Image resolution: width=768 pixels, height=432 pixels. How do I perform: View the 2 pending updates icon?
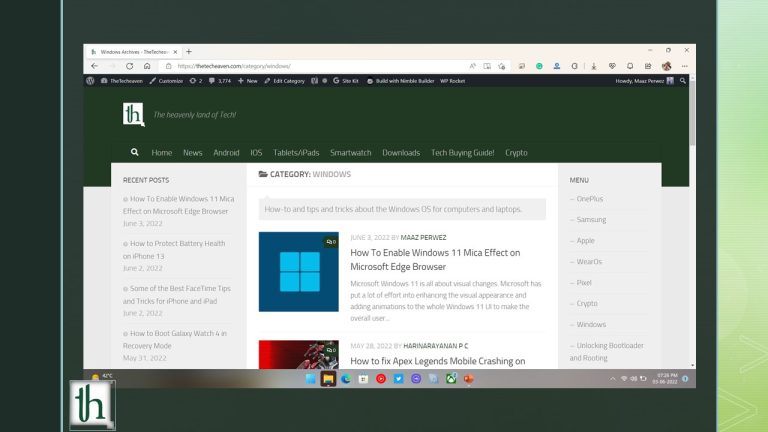pos(196,81)
